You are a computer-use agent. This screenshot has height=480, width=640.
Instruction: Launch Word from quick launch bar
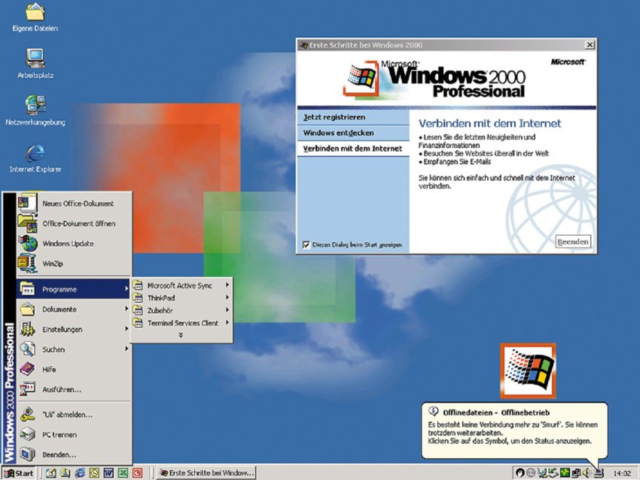[x=108, y=473]
